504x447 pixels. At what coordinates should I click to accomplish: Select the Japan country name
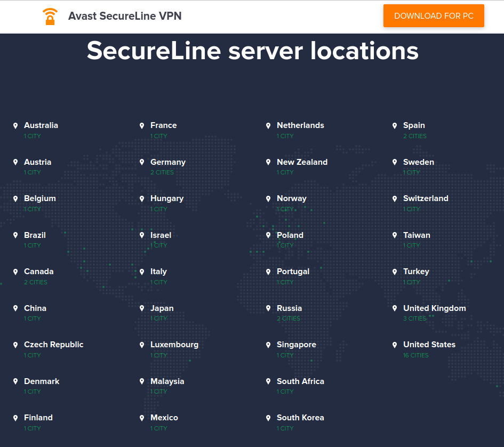[162, 308]
